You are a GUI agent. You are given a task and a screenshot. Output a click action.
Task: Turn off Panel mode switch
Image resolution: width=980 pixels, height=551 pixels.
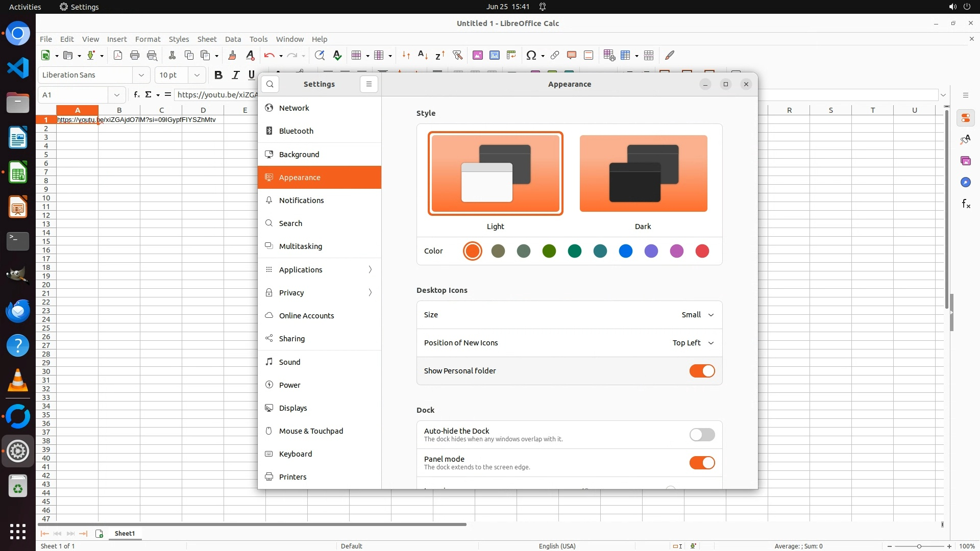[702, 463]
